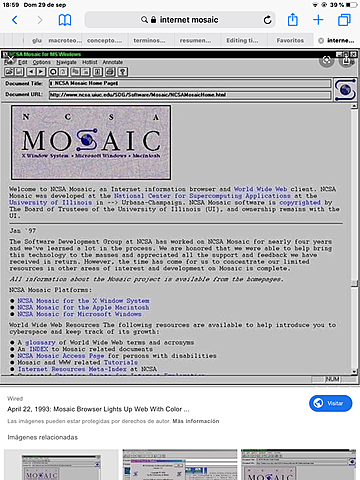Click Mosaic save toolbar icon
This screenshot has height=480, width=360.
(x=19, y=72)
